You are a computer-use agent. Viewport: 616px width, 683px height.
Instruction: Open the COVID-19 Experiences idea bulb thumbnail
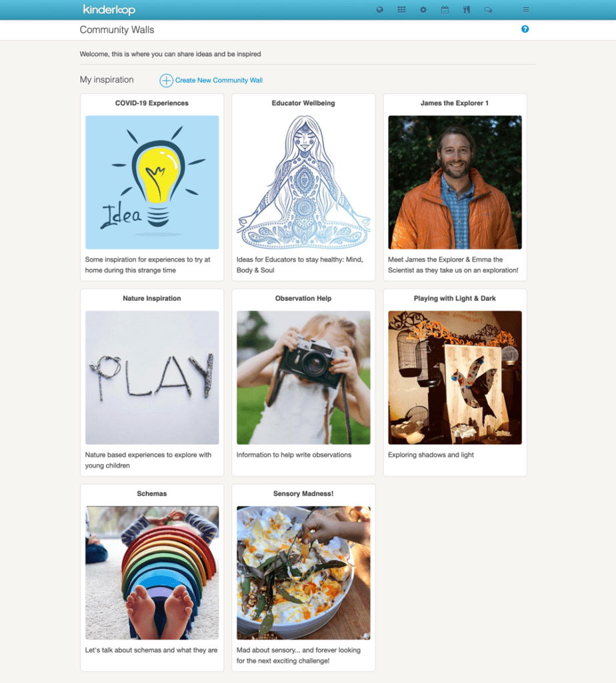click(x=152, y=182)
